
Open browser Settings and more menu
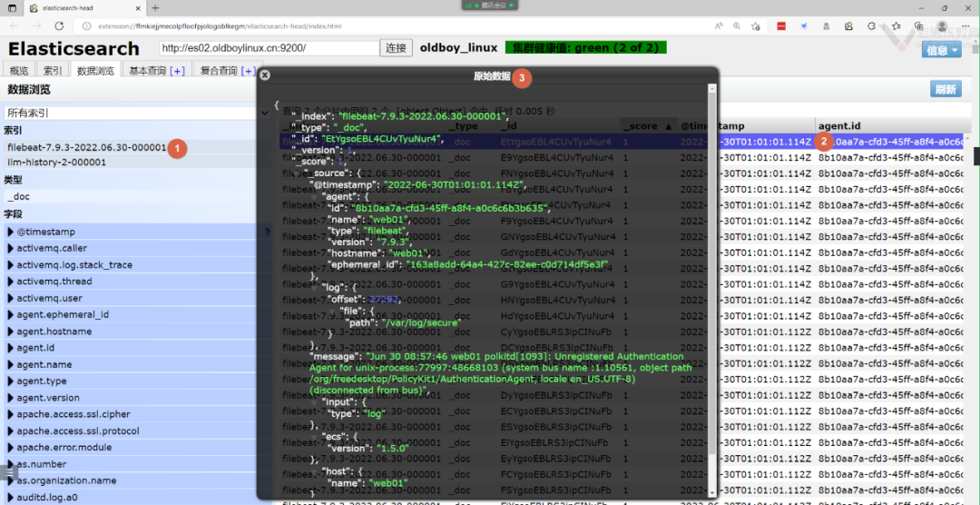point(965,26)
